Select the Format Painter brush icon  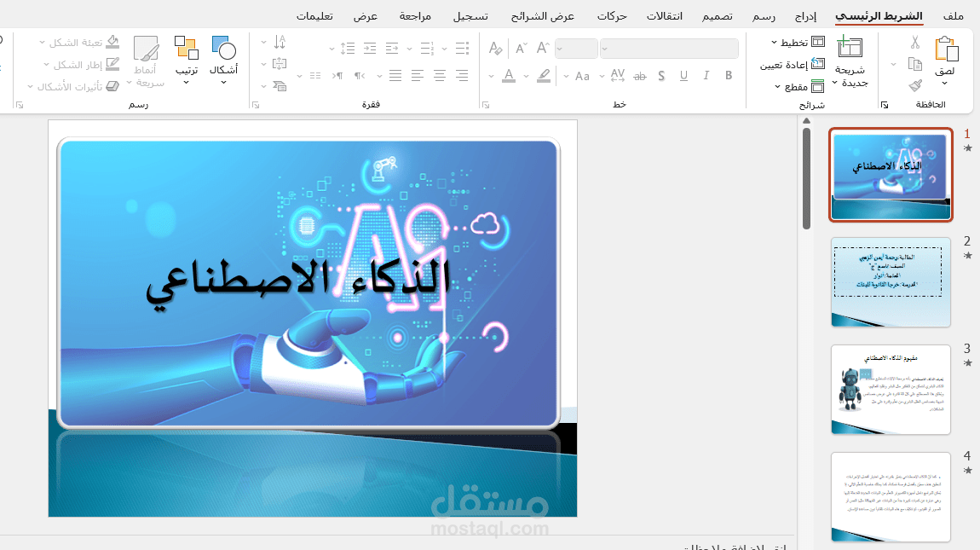(x=915, y=86)
